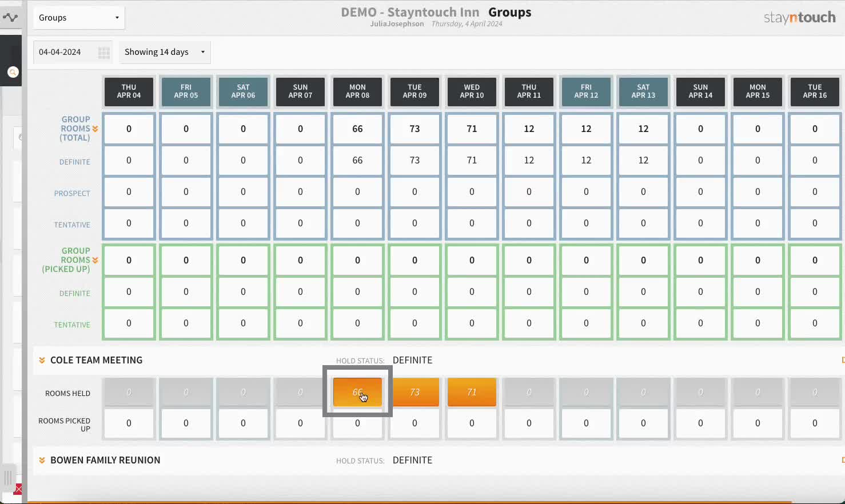
Task: Click Group Rooms Total 71 for Apr 10
Action: (x=472, y=129)
